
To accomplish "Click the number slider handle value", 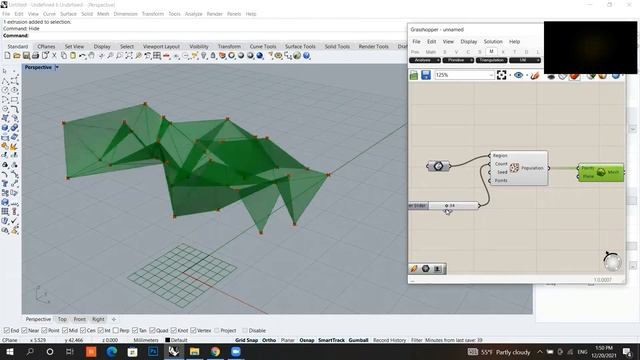I will (450, 206).
